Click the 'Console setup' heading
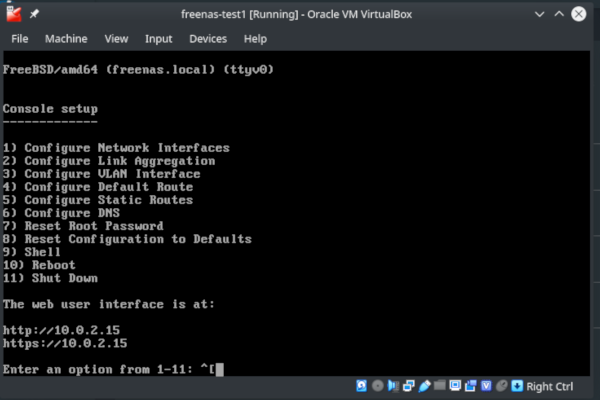This screenshot has width=600, height=400. [51, 109]
